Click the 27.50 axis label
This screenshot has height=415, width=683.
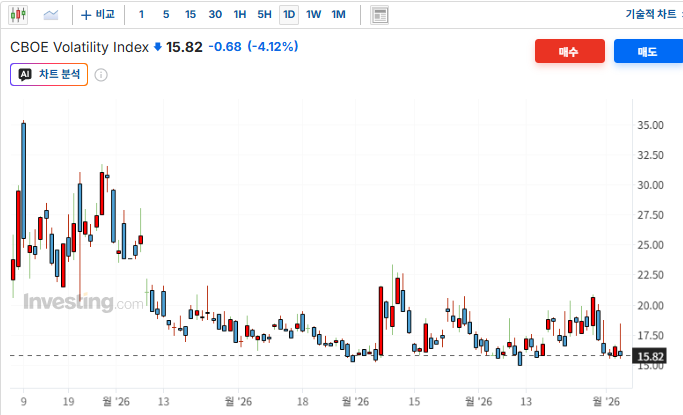650,215
